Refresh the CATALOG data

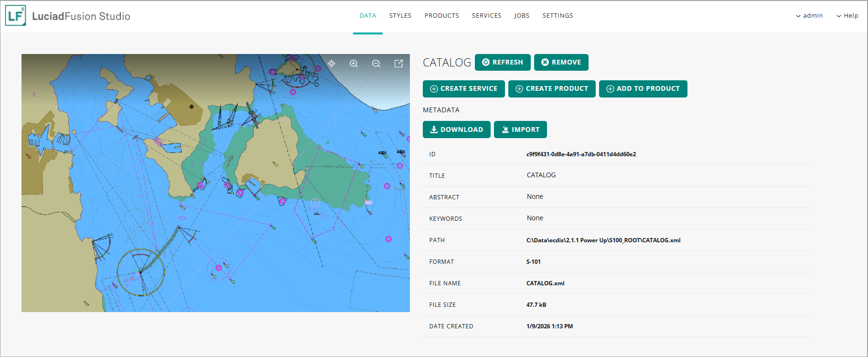[x=503, y=62]
